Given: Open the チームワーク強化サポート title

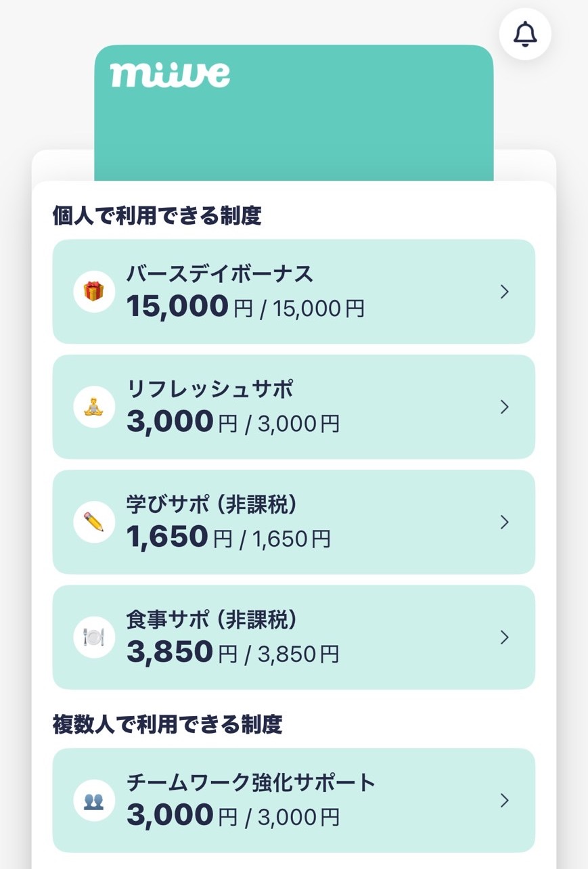Looking at the screenshot, I should [x=250, y=782].
